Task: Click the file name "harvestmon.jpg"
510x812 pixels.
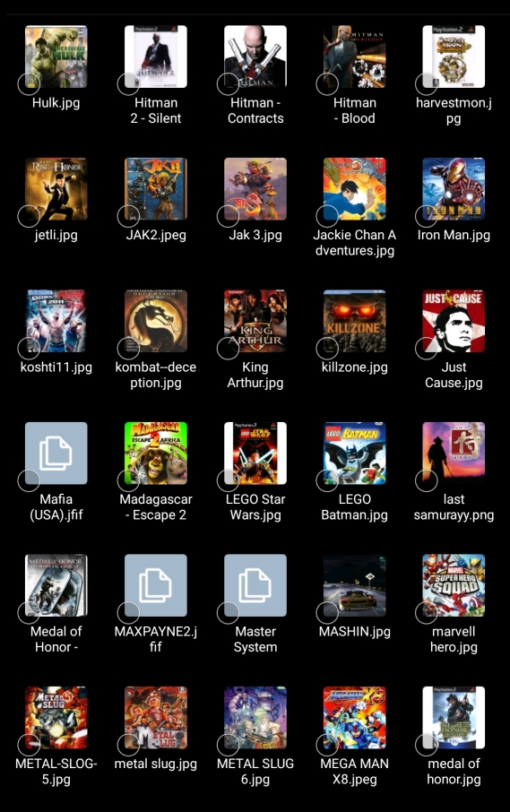Action: point(454,111)
